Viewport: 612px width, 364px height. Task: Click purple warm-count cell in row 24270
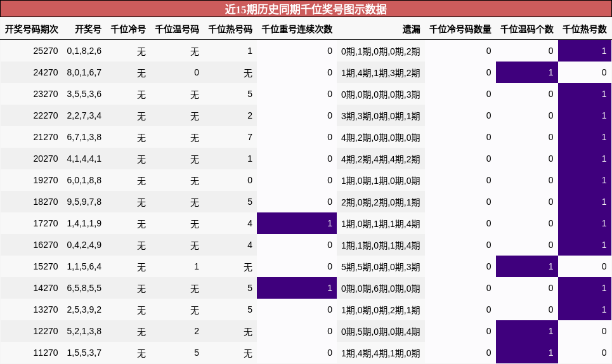tap(527, 72)
